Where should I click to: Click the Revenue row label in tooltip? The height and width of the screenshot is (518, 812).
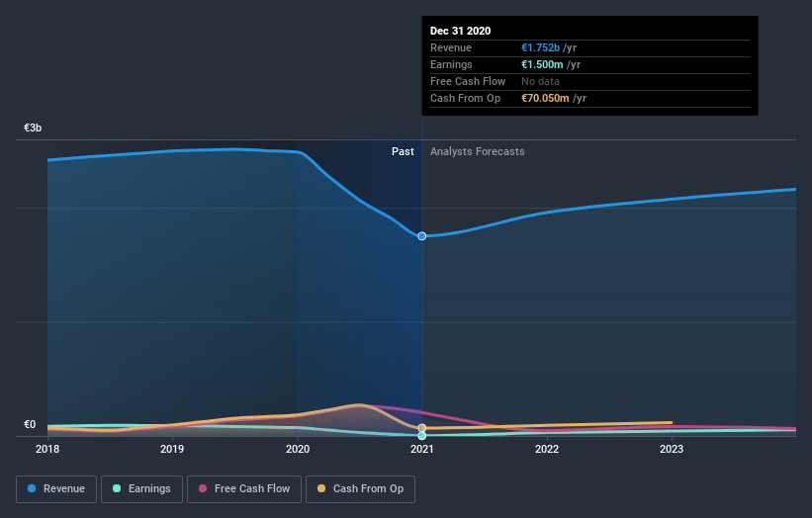tap(451, 47)
